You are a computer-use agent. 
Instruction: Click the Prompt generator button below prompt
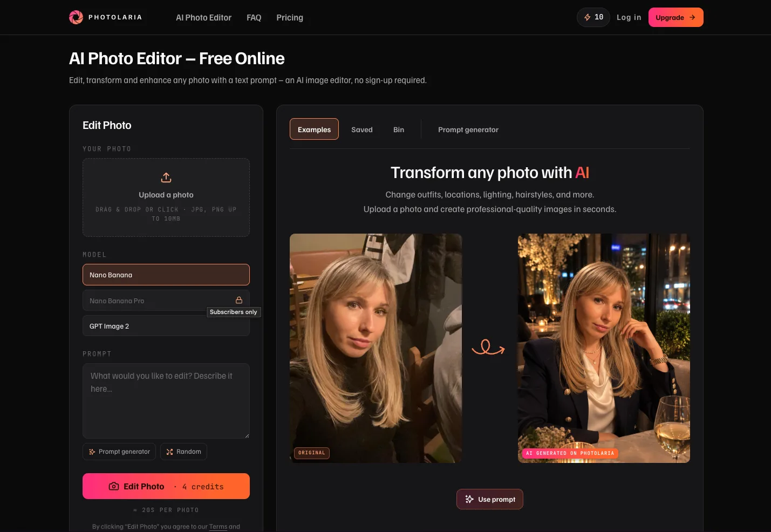point(119,452)
